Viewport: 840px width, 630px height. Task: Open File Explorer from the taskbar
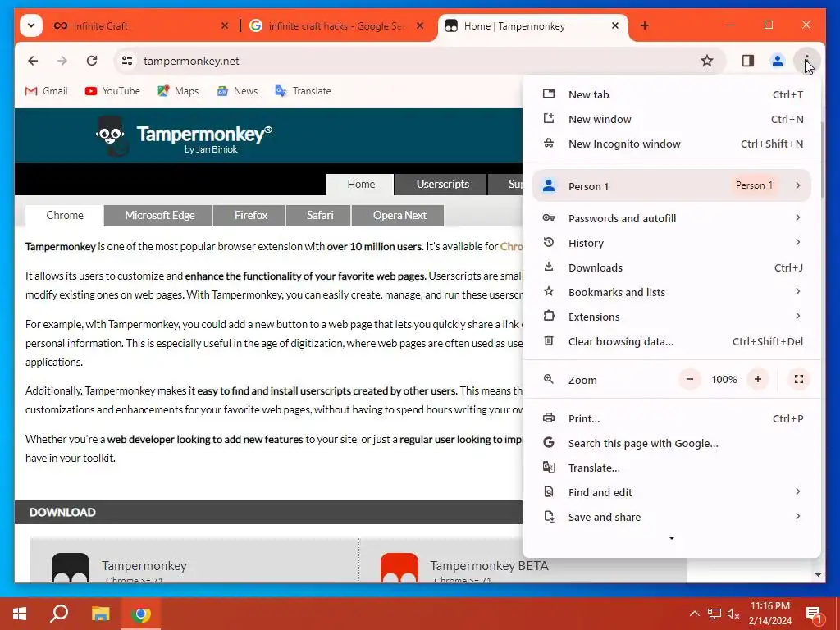tap(100, 614)
